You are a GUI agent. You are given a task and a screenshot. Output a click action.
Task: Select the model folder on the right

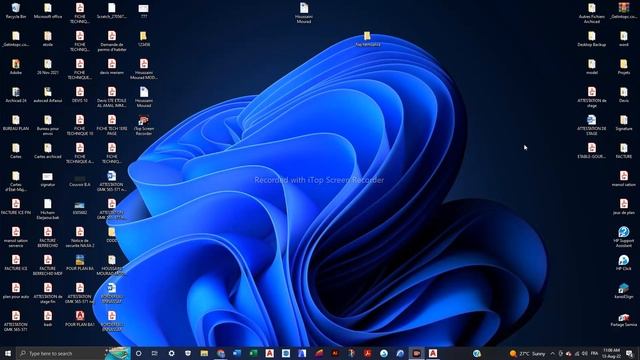(592, 67)
